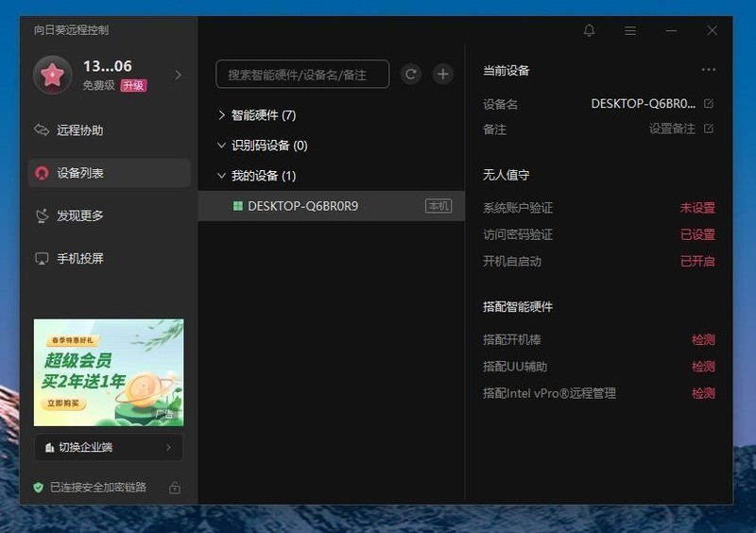Close the 向日葵远程控制 window

click(x=713, y=31)
